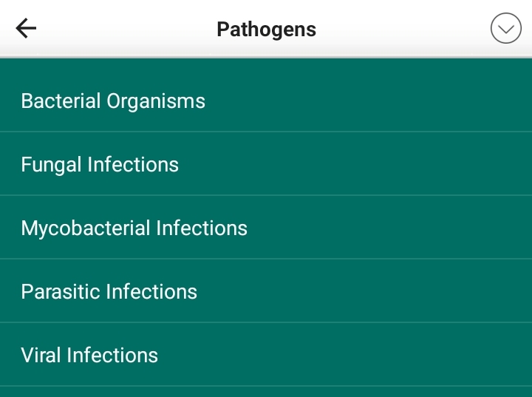
Task: Open the circled chevron dropdown menu
Action: pos(506,29)
